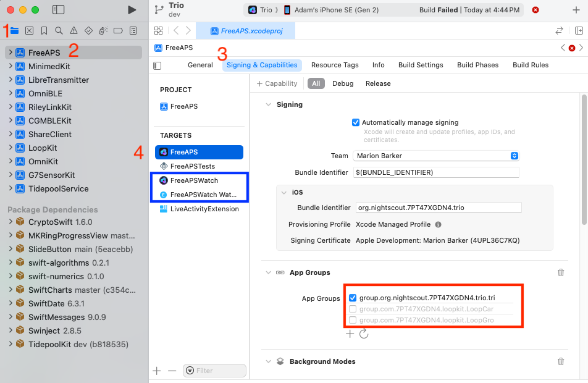The width and height of the screenshot is (588, 383).
Task: Select the Debug configuration filter
Action: click(343, 83)
